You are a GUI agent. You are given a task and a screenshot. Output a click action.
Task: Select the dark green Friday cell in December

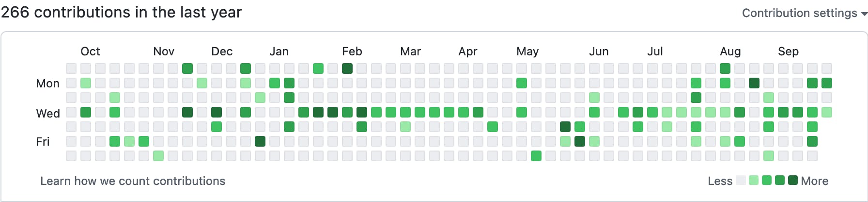click(260, 141)
